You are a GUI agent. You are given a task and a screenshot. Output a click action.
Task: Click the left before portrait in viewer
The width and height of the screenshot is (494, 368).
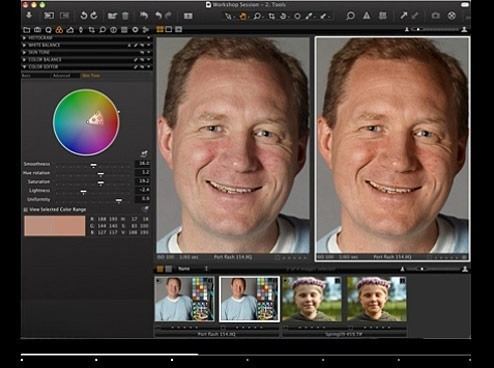pos(233,145)
